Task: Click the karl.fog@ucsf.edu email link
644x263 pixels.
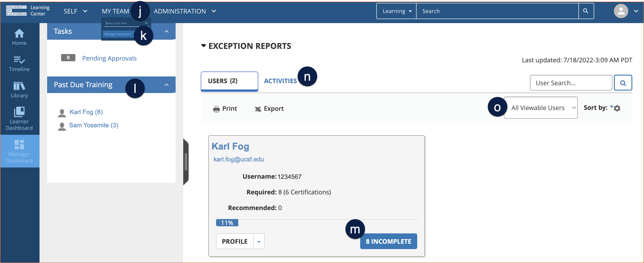Action: click(x=239, y=159)
